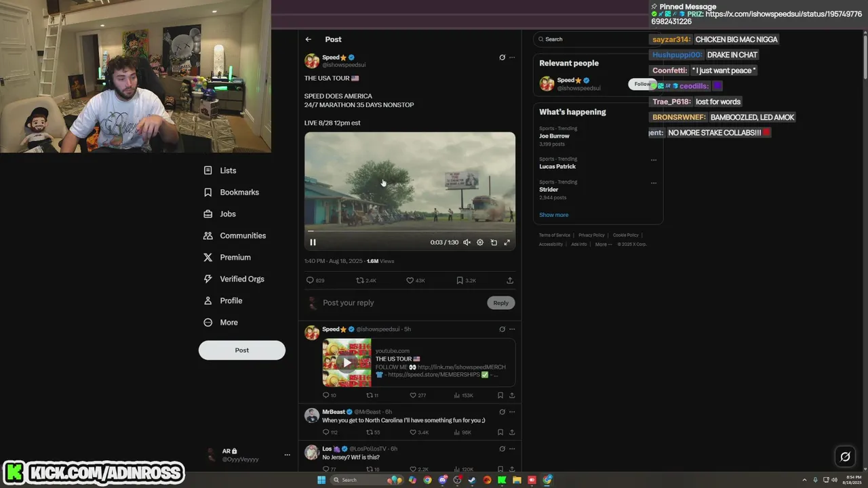Like Speed's youtube reply showing 277
The width and height of the screenshot is (868, 488).
[x=418, y=395]
